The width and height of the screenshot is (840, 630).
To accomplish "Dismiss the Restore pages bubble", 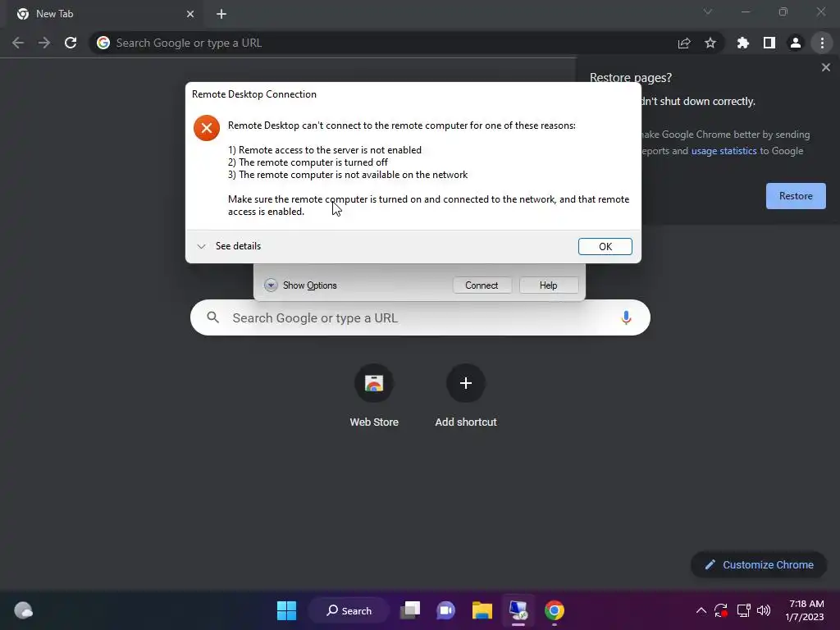I will tap(826, 67).
